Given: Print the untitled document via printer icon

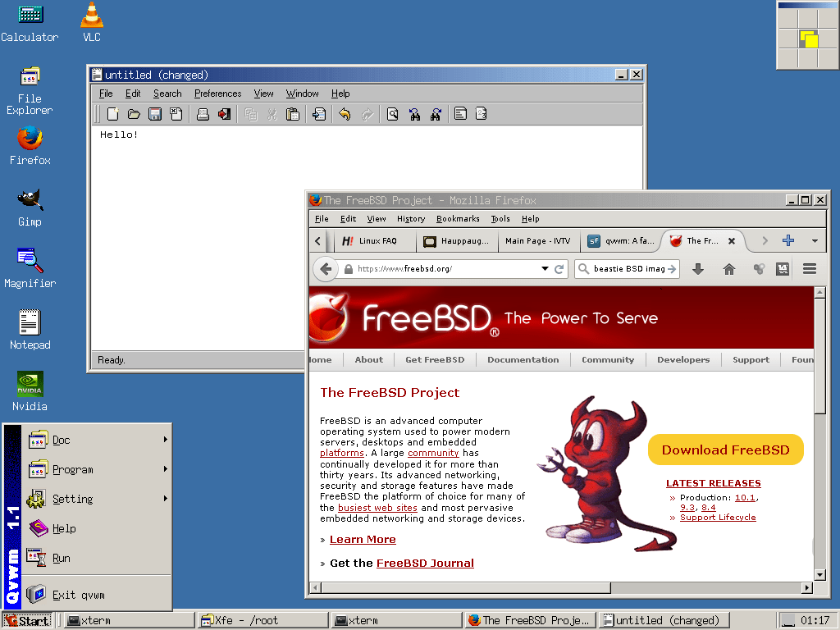Looking at the screenshot, I should pyautogui.click(x=203, y=114).
